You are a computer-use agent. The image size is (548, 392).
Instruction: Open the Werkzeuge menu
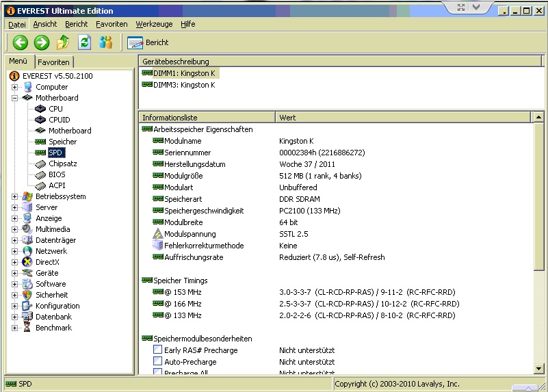[154, 24]
